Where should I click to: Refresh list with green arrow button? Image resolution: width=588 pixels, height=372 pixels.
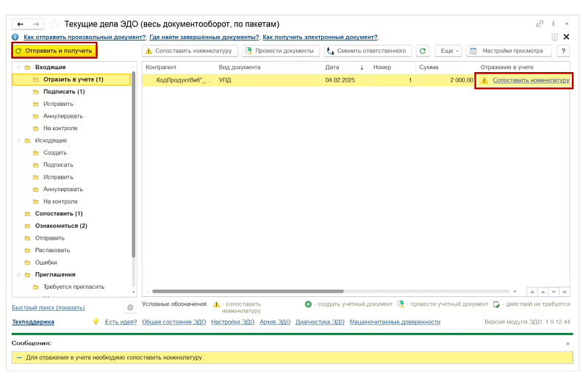click(423, 51)
